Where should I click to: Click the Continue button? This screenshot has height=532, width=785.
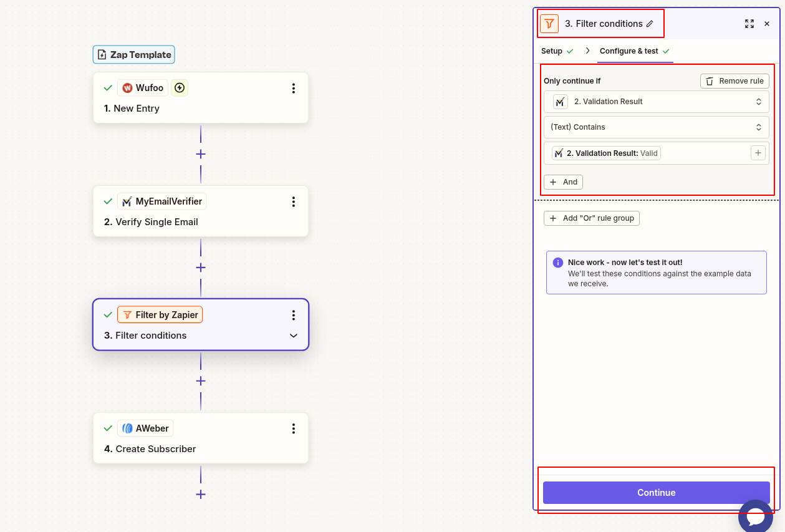tap(656, 492)
